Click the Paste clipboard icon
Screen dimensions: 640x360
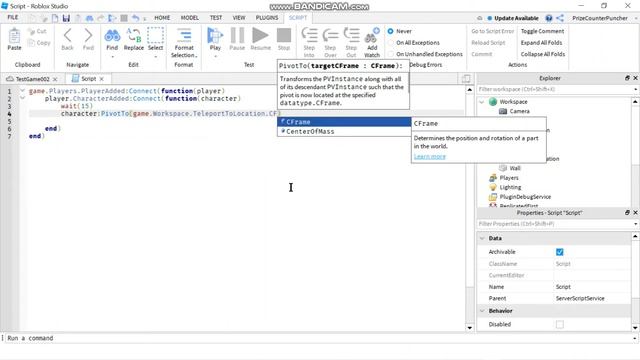point(14,36)
